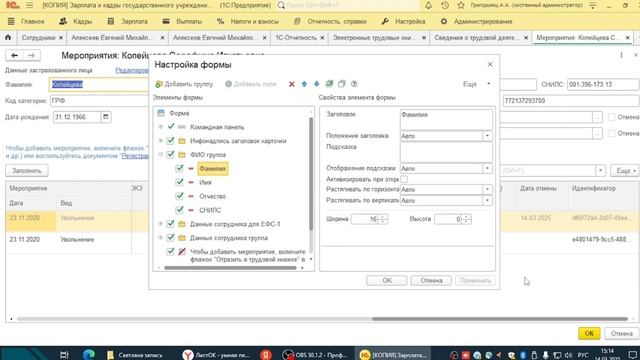The height and width of the screenshot is (360, 640).
Task: Toggle the ФИО группа checkbox
Action: [x=171, y=154]
